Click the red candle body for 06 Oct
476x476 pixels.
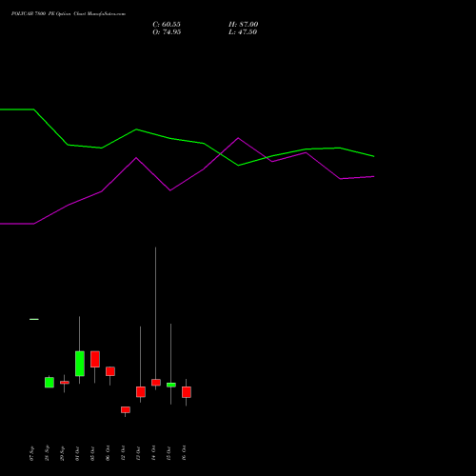coord(110,371)
